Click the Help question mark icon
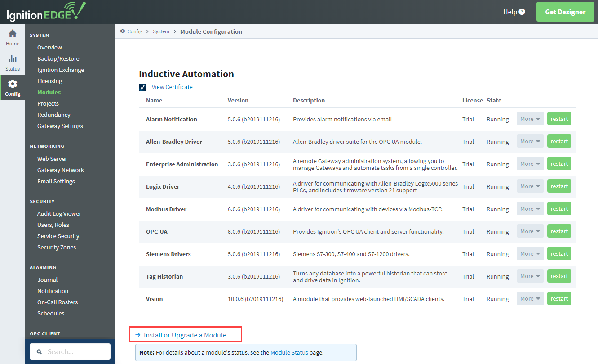 [x=522, y=12]
